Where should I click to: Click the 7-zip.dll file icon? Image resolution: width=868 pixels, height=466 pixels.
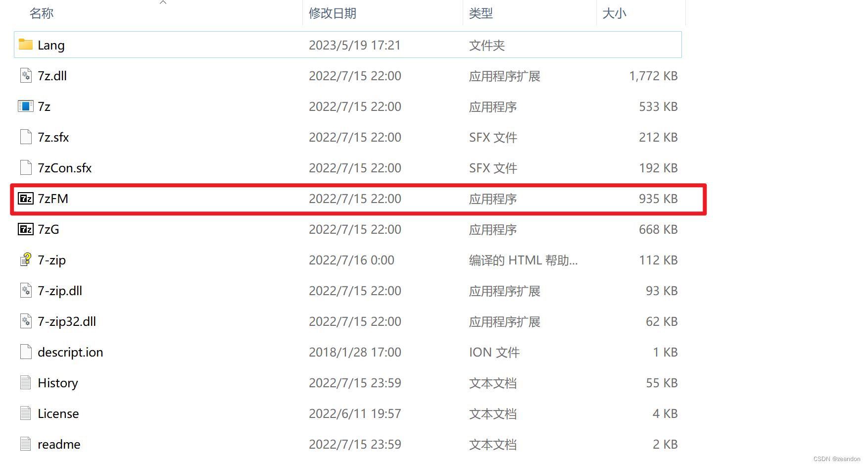pos(26,290)
